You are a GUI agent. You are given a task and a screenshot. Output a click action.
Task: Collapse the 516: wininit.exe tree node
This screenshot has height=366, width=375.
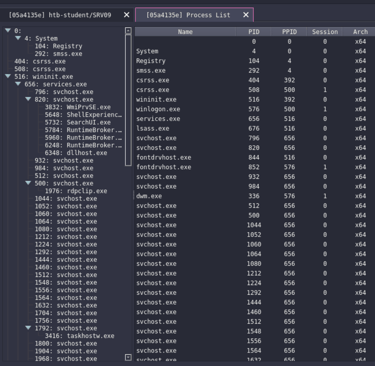8,76
